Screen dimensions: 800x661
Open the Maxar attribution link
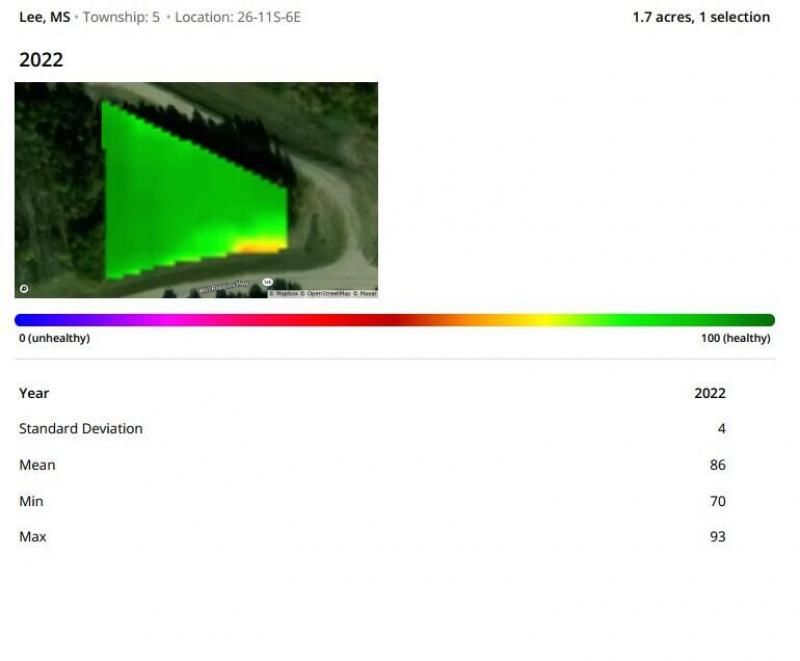pyautogui.click(x=366, y=294)
